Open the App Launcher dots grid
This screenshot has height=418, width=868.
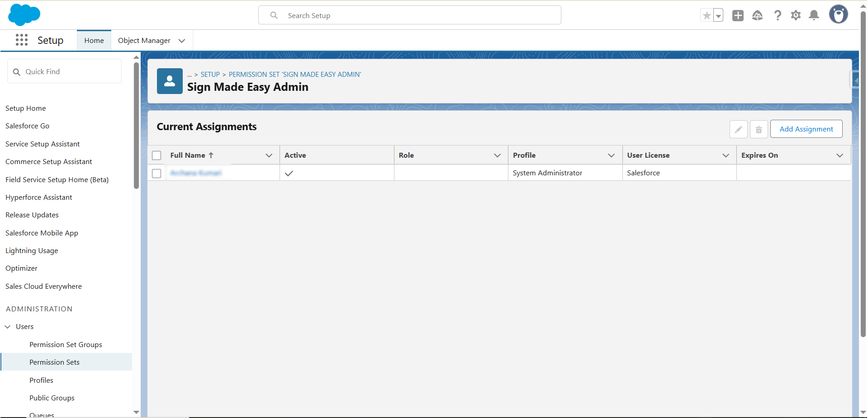click(x=22, y=40)
